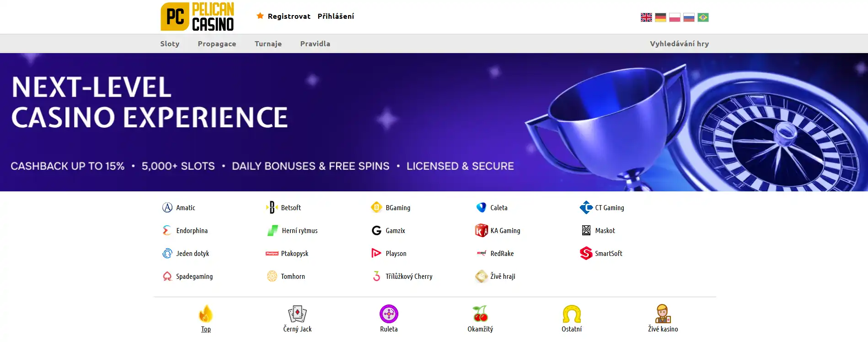The height and width of the screenshot is (342, 868).
Task: Click the Maskot provider icon
Action: pyautogui.click(x=586, y=230)
